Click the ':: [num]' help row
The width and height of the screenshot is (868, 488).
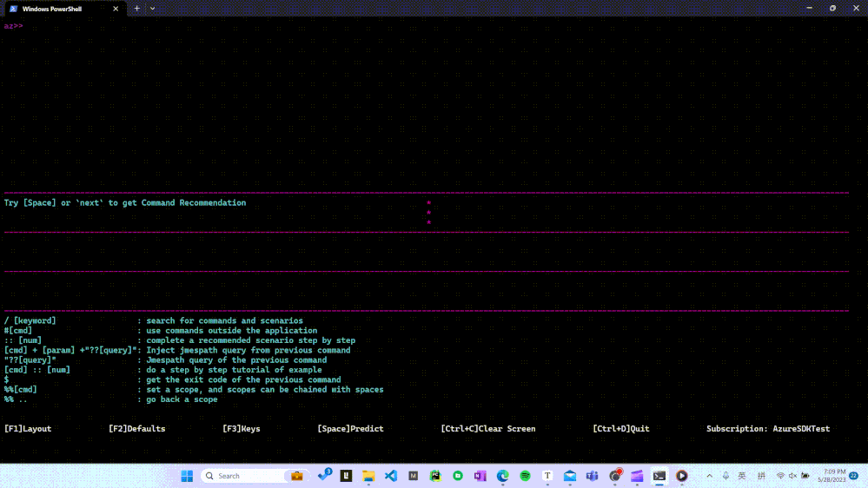179,341
